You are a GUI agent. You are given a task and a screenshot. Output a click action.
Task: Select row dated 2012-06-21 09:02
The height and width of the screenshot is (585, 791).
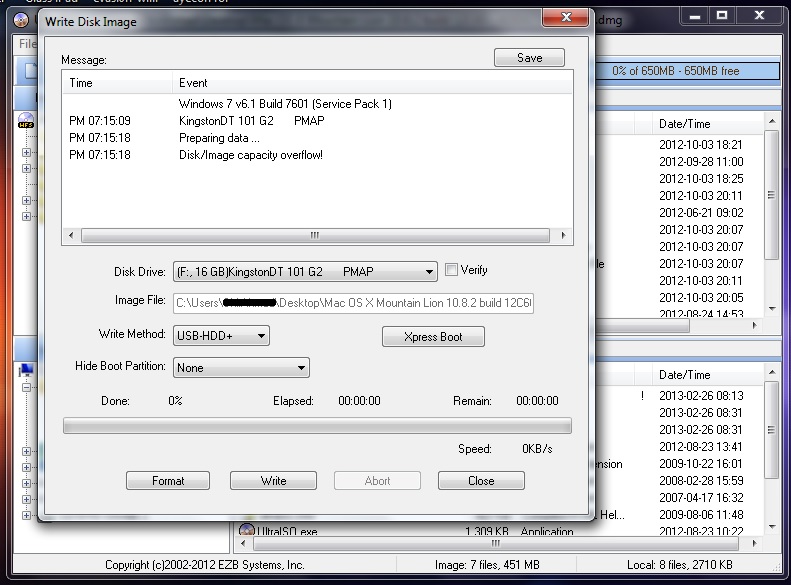pyautogui.click(x=701, y=213)
